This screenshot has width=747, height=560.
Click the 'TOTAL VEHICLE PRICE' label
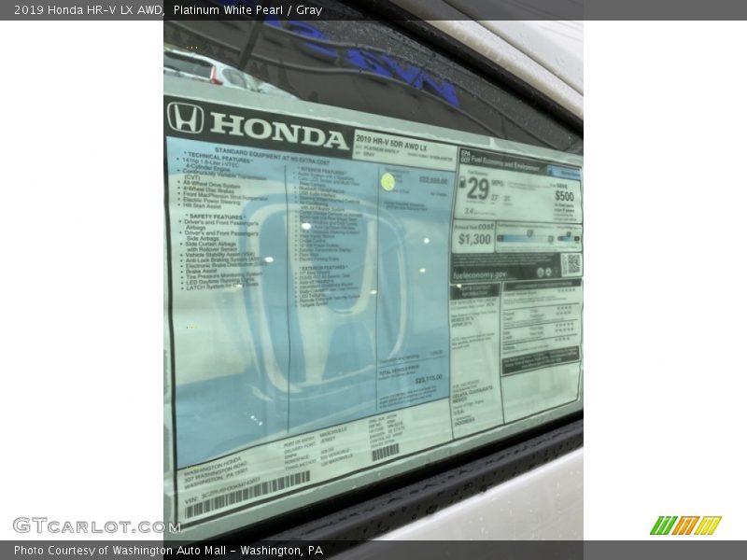399,369
